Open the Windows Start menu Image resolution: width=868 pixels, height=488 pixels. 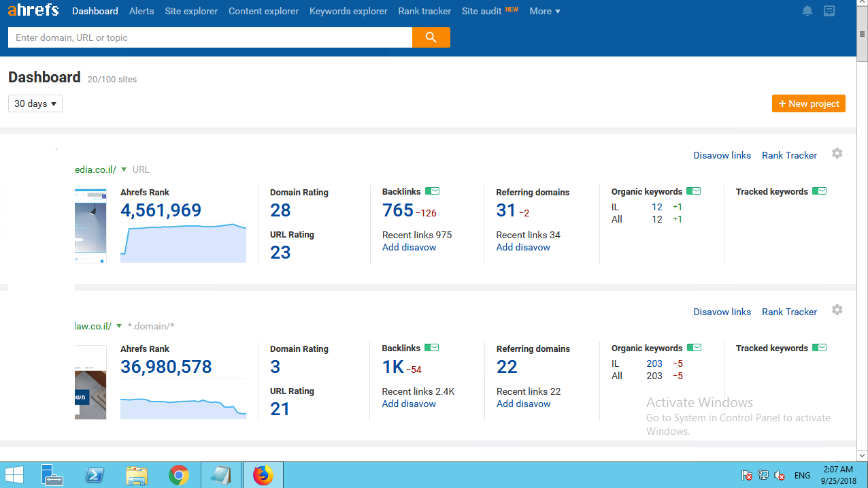click(x=14, y=475)
